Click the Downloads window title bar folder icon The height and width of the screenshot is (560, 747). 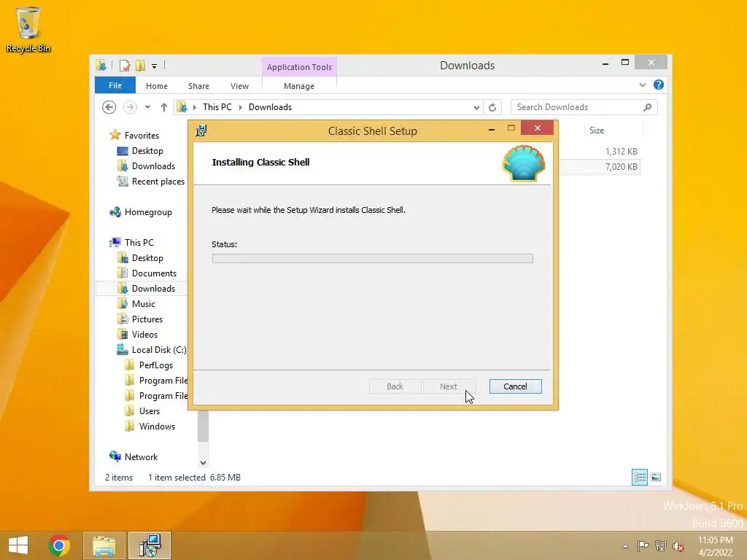tap(101, 65)
